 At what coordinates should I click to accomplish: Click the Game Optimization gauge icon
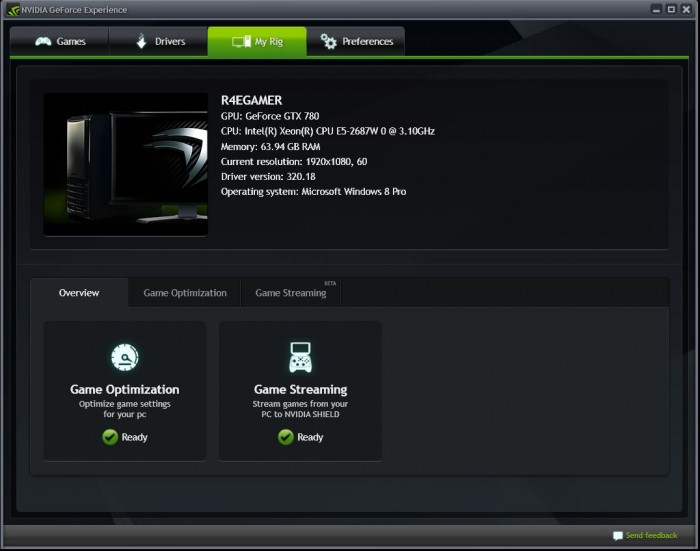coord(125,357)
